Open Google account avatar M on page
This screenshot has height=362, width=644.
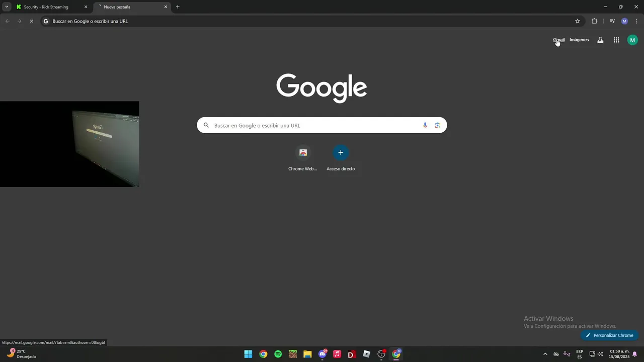pos(632,40)
